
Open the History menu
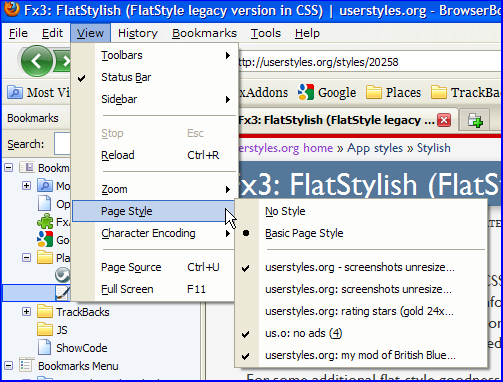(138, 33)
